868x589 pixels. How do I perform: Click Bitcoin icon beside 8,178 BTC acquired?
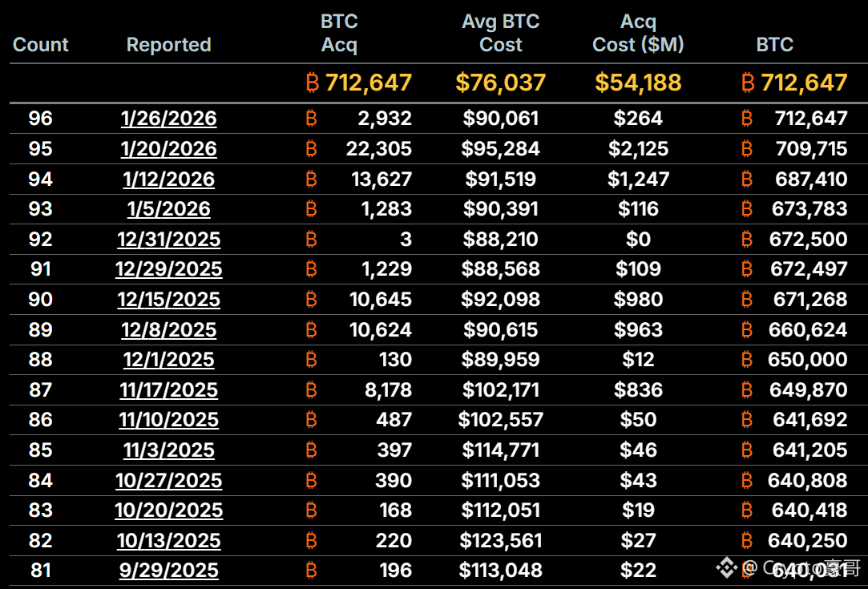click(x=312, y=390)
